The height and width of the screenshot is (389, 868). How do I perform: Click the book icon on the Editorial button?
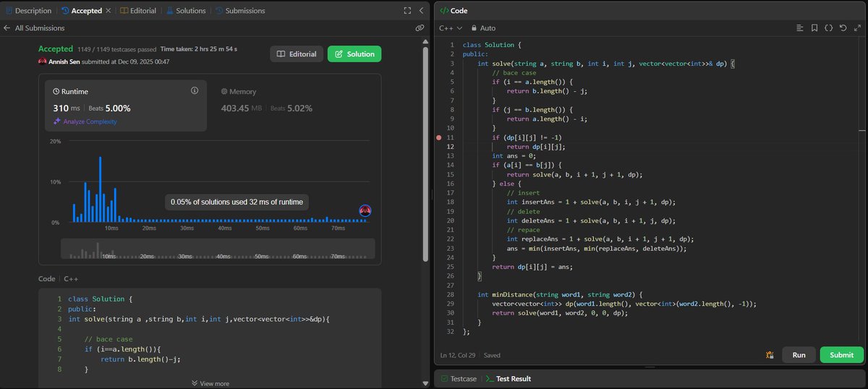[x=281, y=54]
